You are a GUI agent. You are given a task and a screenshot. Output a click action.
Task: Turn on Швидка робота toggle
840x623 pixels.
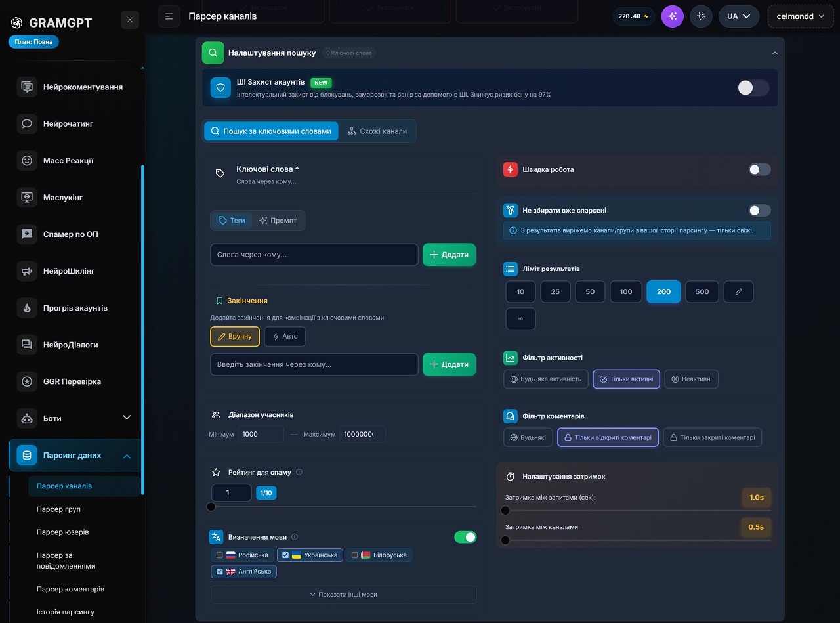[x=760, y=169]
